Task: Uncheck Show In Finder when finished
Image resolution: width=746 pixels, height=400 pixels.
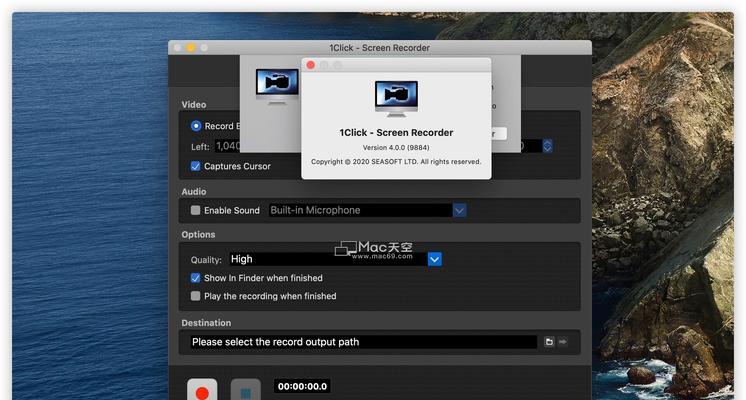Action: [x=196, y=278]
